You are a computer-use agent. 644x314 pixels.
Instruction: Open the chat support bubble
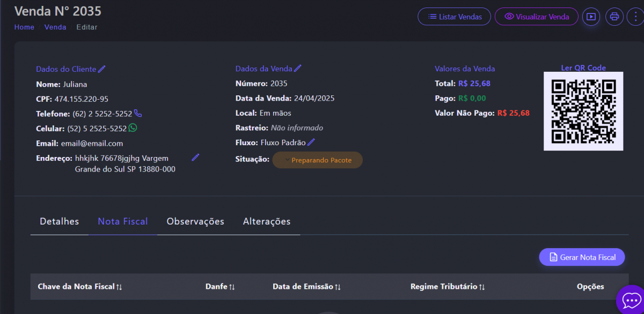coord(631,300)
